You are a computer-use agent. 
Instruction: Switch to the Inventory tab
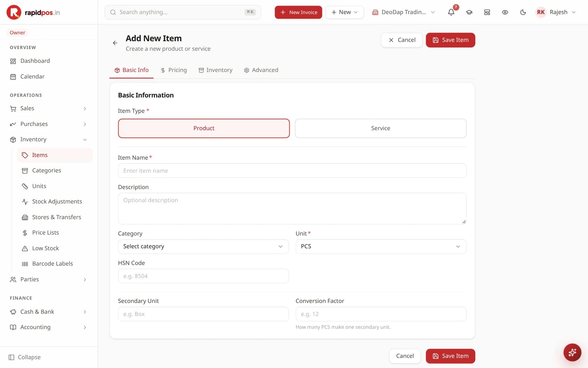[216, 70]
